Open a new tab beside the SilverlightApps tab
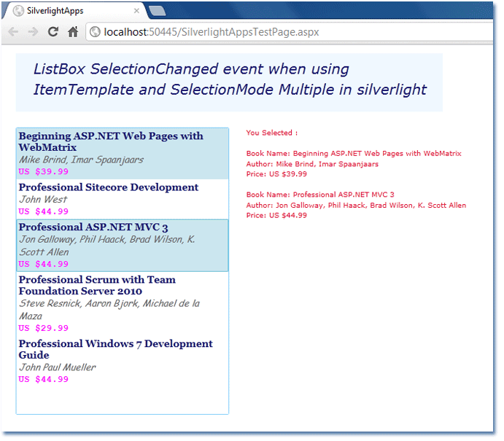Image resolution: width=504 pixels, height=441 pixels. pyautogui.click(x=158, y=11)
